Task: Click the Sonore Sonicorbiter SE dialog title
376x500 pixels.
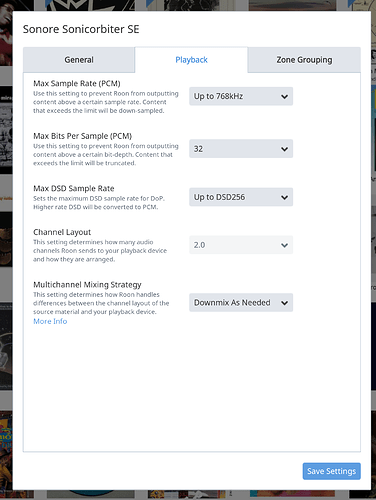Action: click(x=81, y=29)
